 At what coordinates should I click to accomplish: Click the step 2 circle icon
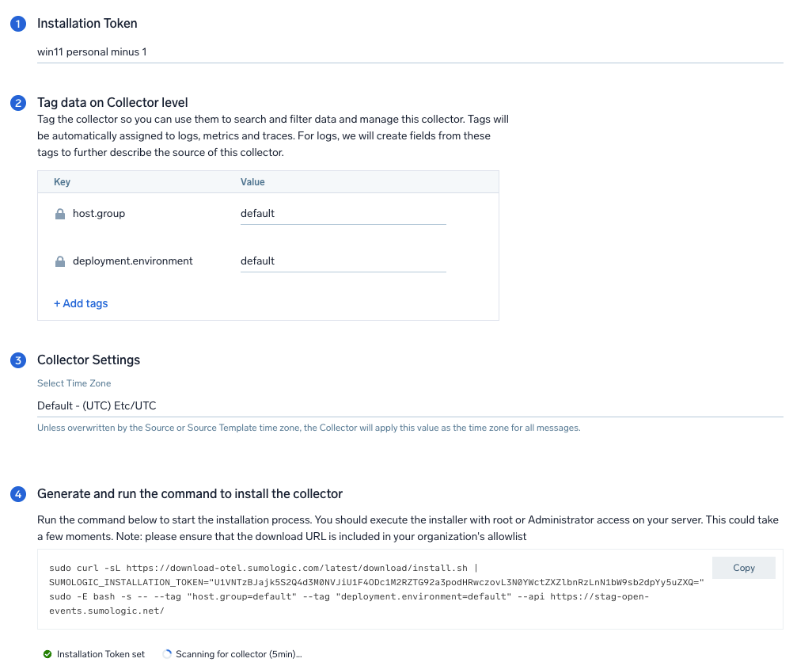point(17,103)
